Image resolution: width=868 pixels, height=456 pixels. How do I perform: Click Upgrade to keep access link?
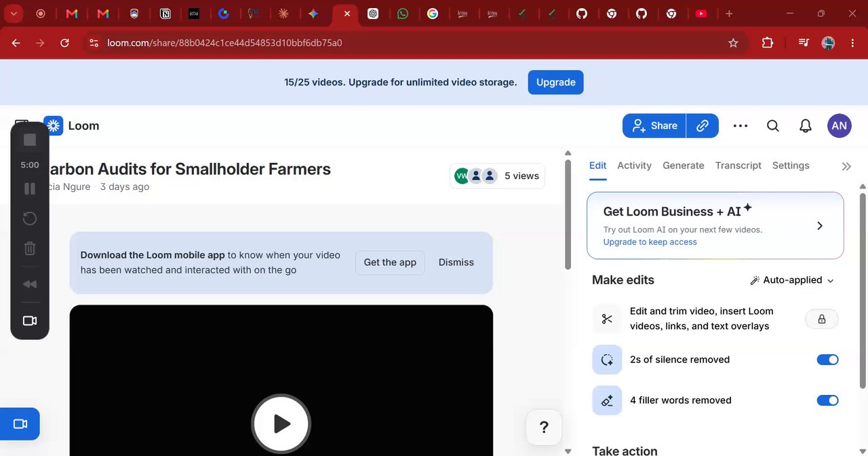[650, 242]
